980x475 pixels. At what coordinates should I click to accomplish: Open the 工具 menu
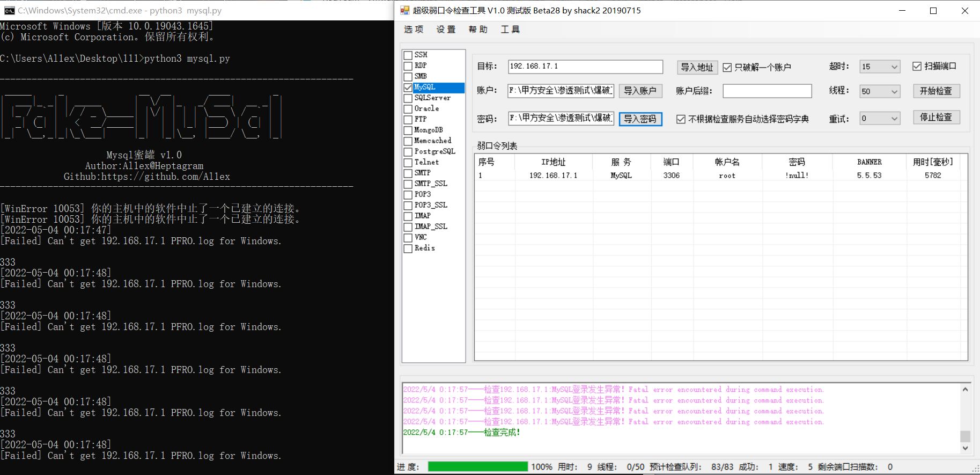coord(510,30)
